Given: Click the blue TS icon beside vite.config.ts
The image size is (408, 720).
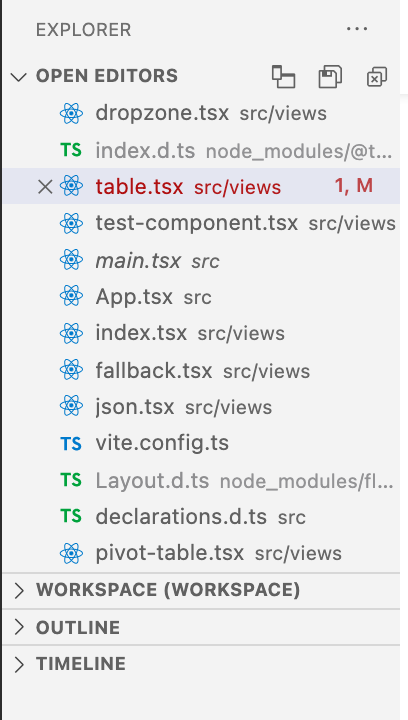Looking at the screenshot, I should click(71, 444).
